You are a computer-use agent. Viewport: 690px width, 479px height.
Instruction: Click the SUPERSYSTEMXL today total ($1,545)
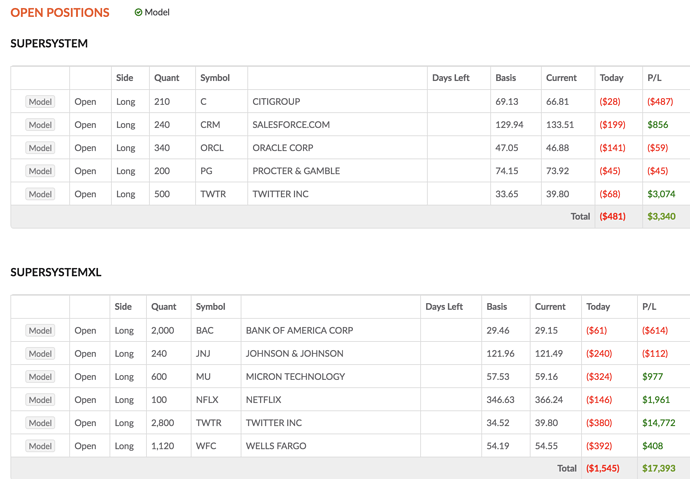click(x=602, y=468)
